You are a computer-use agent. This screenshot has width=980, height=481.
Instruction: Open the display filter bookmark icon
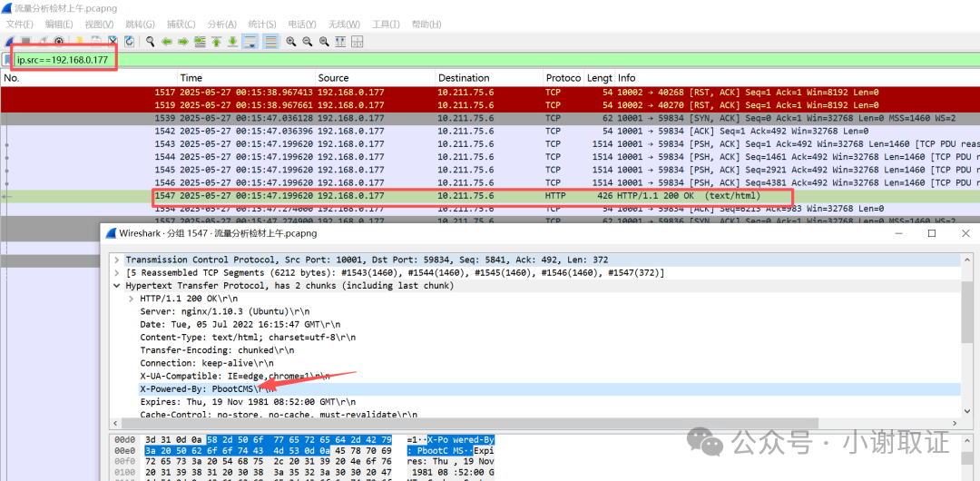coord(9,60)
